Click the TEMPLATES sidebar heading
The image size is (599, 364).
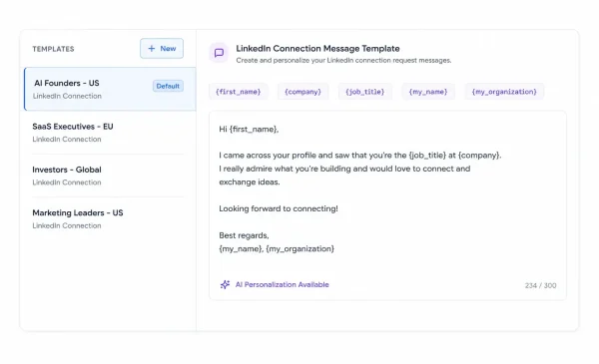pyautogui.click(x=53, y=49)
